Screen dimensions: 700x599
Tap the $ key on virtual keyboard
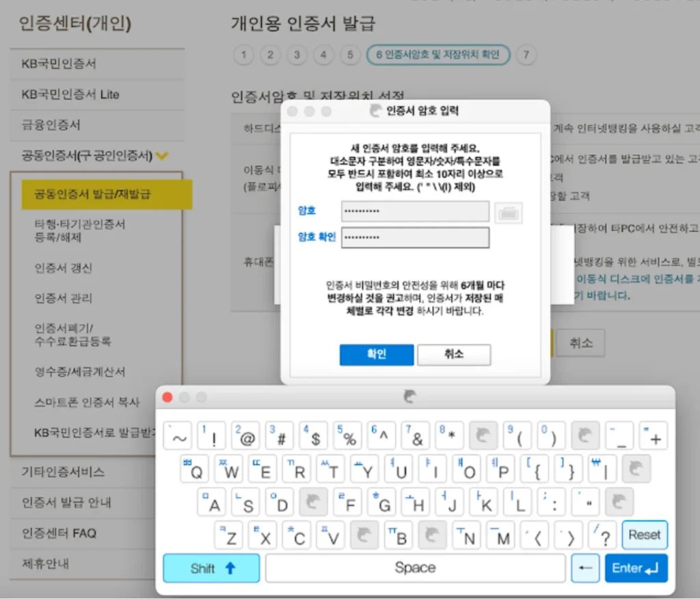click(313, 436)
